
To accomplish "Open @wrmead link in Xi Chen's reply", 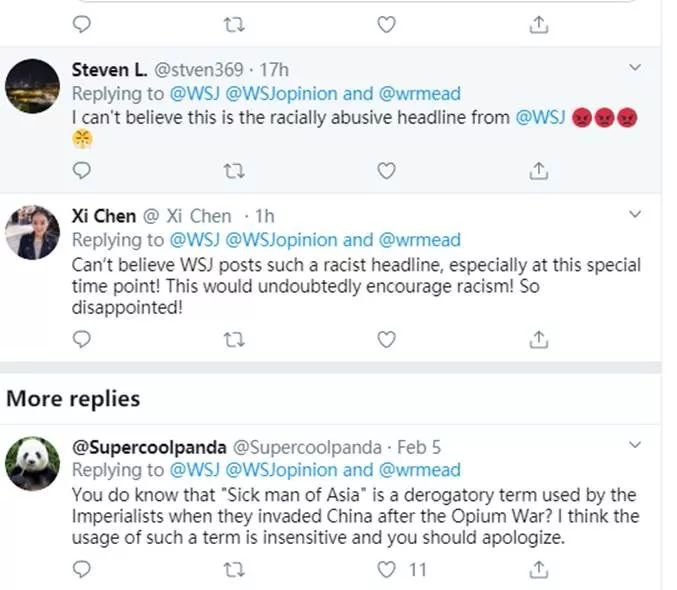I will (x=420, y=240).
